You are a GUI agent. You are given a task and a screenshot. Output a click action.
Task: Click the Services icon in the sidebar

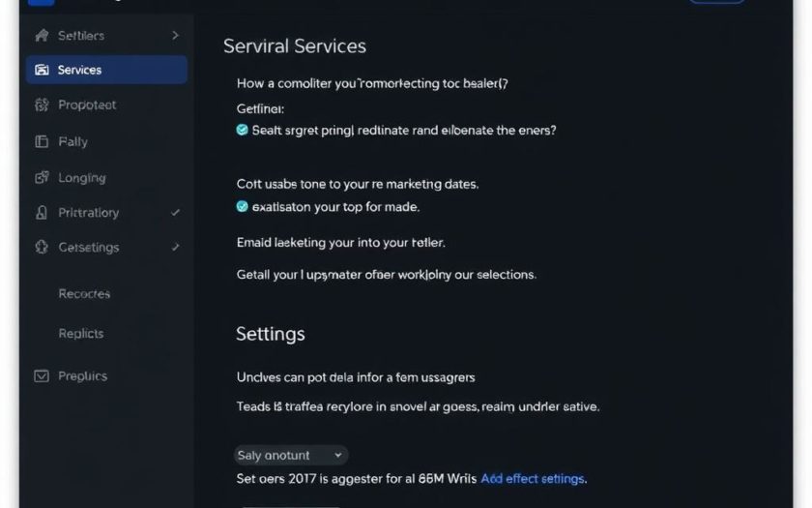(42, 70)
